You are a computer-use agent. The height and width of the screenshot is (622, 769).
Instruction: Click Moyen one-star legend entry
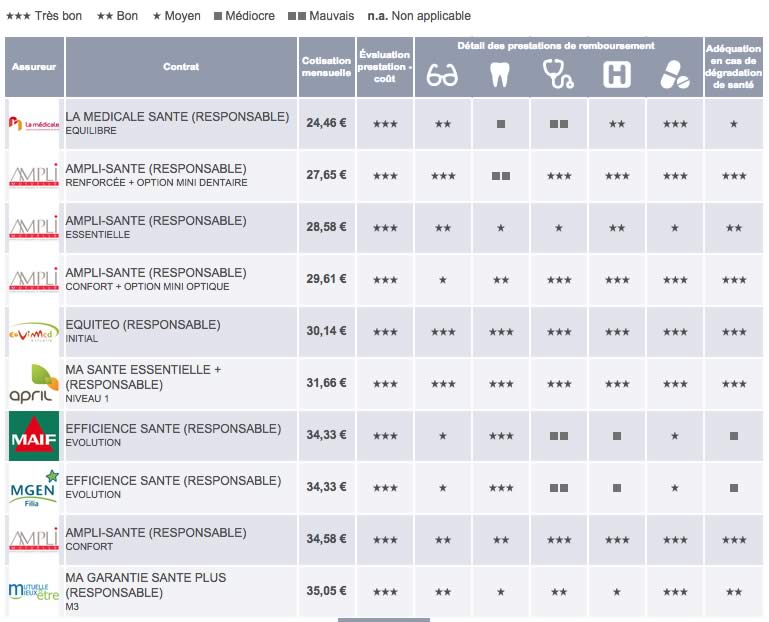177,16
